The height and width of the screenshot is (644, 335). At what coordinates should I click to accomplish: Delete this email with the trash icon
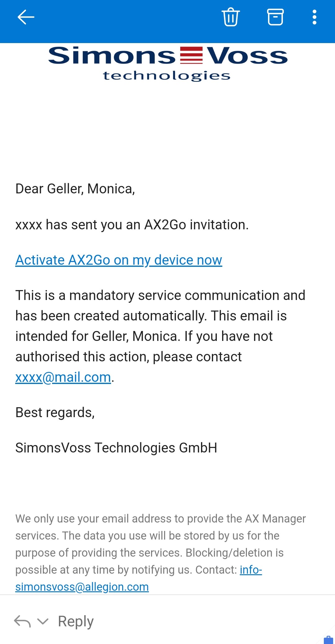(230, 17)
